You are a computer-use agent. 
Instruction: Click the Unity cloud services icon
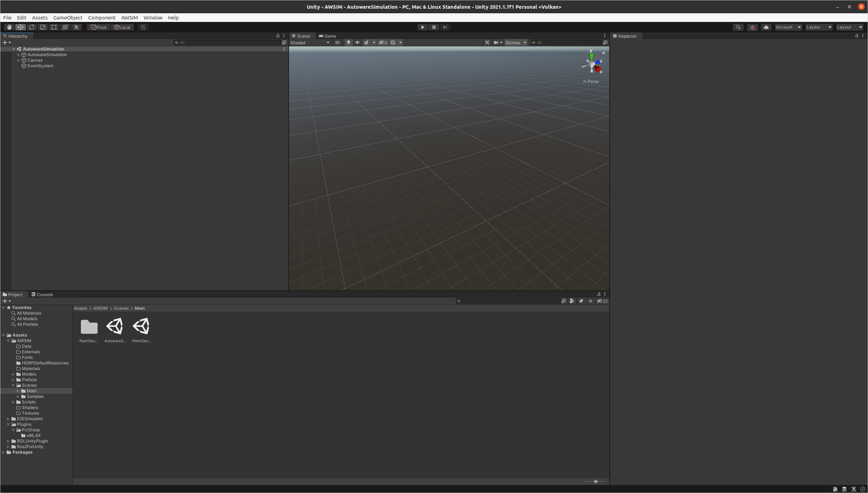tap(766, 27)
